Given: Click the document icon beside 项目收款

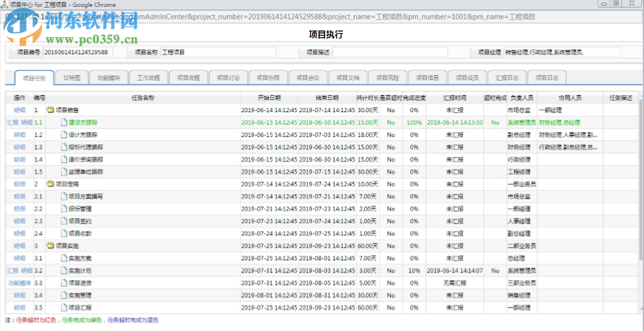Looking at the screenshot, I should click(64, 233).
